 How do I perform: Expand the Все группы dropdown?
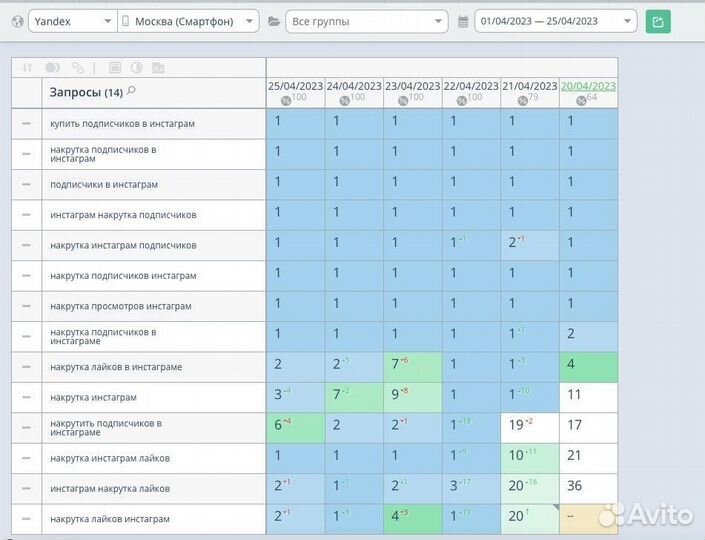366,21
